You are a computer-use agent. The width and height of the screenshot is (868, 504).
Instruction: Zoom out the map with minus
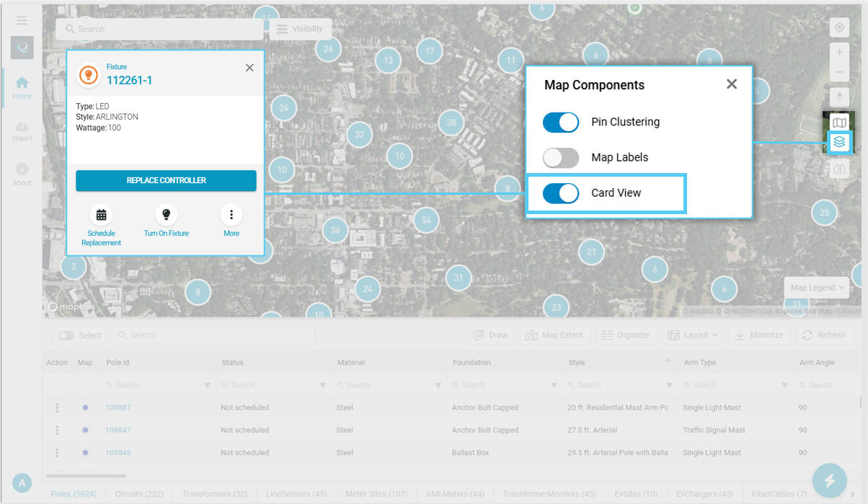point(839,72)
